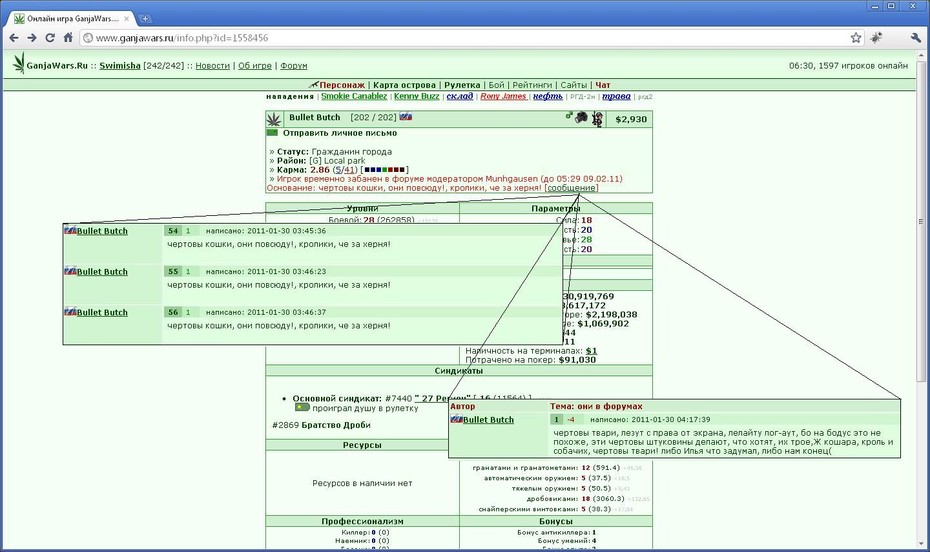Click 'Потрачено на покер: $91,030' text
Screen dimensions: 930x552
530,360
